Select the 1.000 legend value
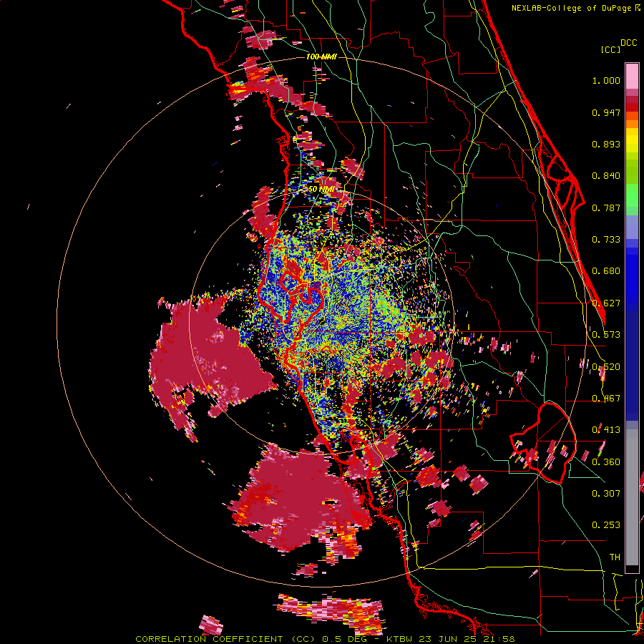The width and height of the screenshot is (644, 644). (x=606, y=80)
